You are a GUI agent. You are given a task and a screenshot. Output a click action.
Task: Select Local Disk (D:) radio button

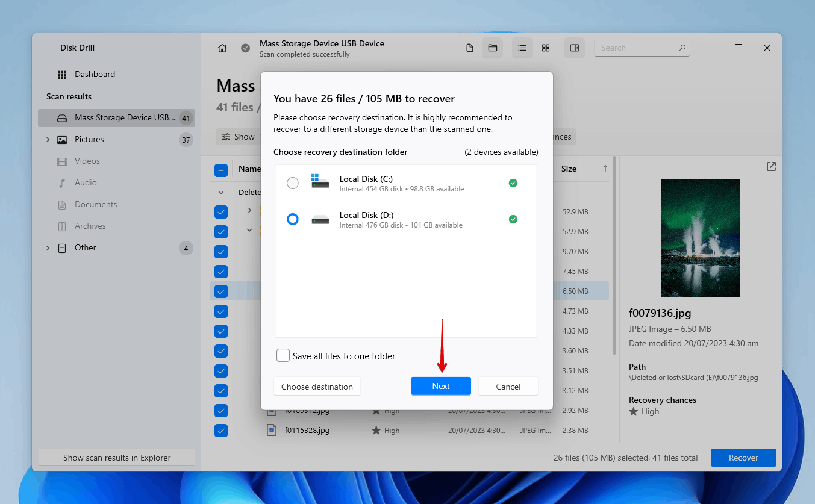click(x=293, y=219)
